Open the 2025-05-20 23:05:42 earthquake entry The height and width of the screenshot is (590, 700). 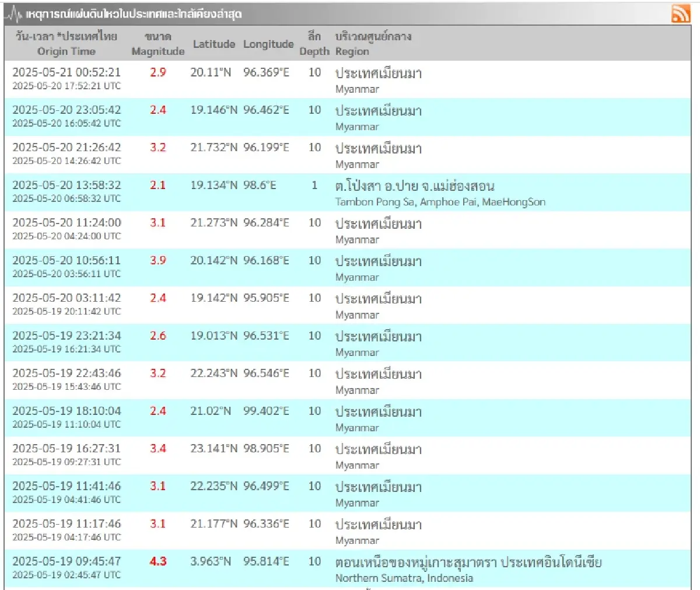click(x=66, y=110)
